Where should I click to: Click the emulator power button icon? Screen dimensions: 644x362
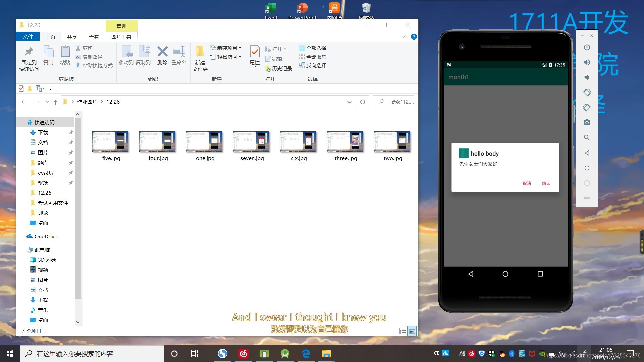[x=587, y=47]
